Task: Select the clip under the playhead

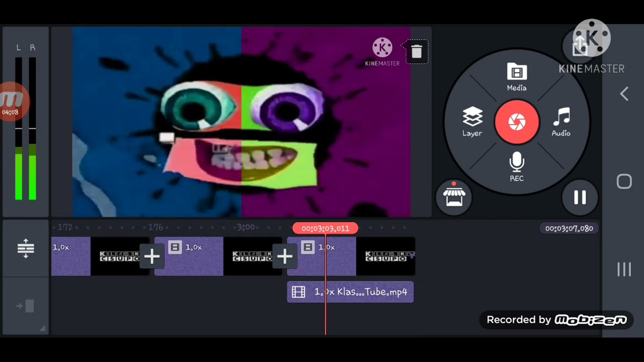Action: pyautogui.click(x=351, y=256)
